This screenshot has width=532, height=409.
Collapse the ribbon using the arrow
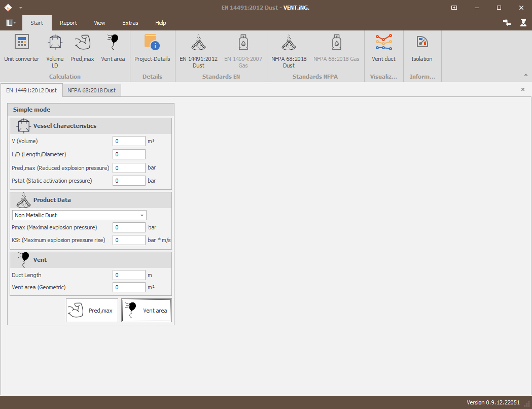(x=526, y=75)
